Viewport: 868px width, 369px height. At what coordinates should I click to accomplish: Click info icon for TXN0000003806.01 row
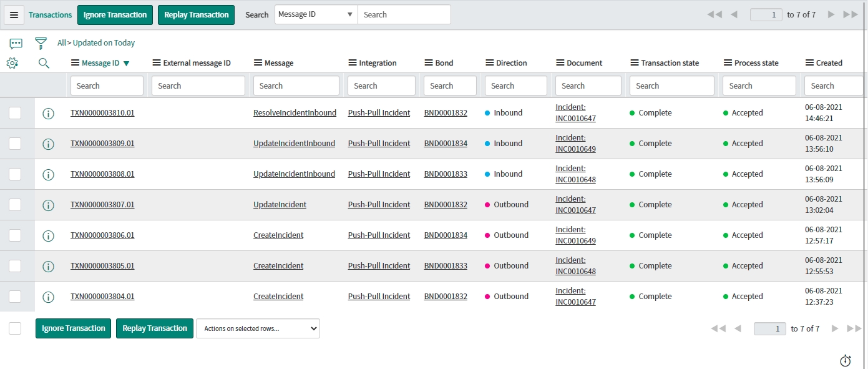tap(48, 236)
